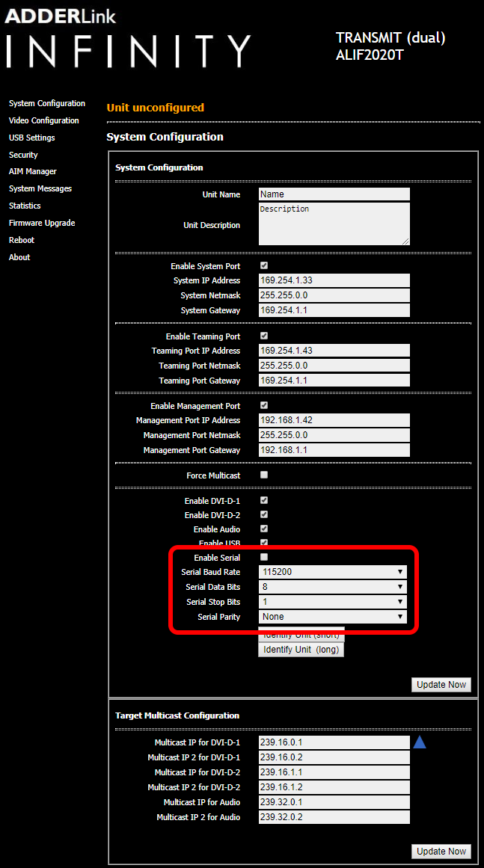Edit Management Port IP Address field

[x=334, y=420]
